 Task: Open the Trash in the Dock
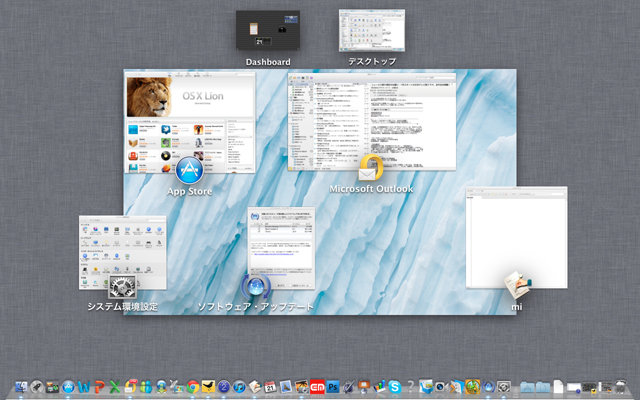click(620, 387)
